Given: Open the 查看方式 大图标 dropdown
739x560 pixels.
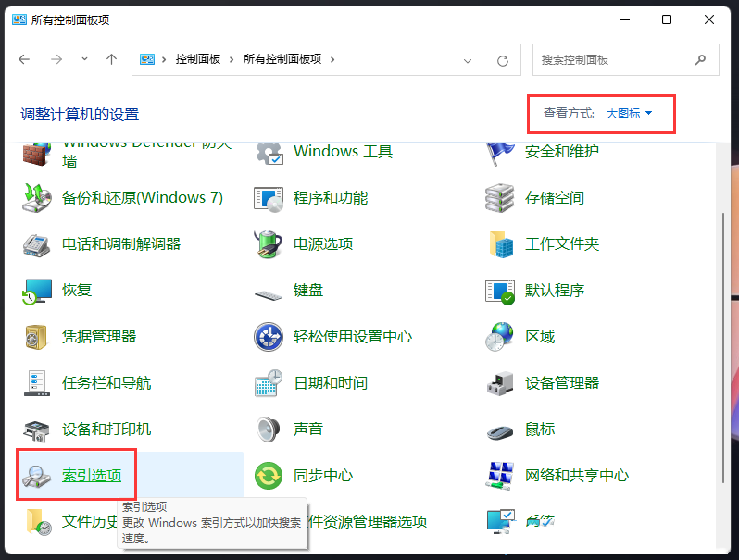Looking at the screenshot, I should tap(629, 114).
